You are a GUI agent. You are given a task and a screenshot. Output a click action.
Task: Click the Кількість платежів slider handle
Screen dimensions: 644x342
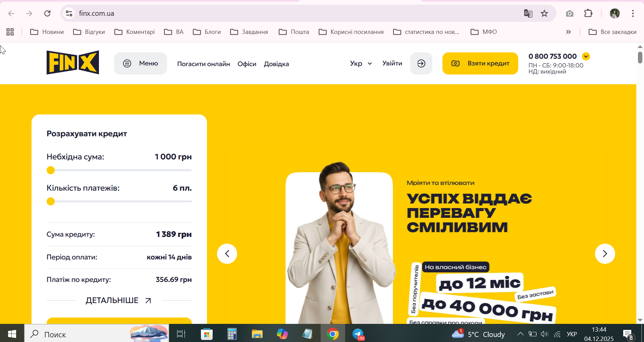click(51, 201)
